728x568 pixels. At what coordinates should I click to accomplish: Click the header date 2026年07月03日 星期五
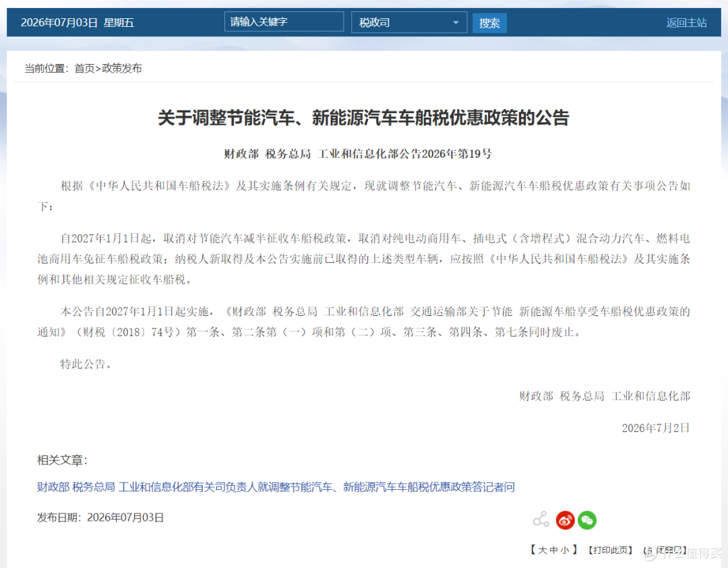[x=78, y=23]
